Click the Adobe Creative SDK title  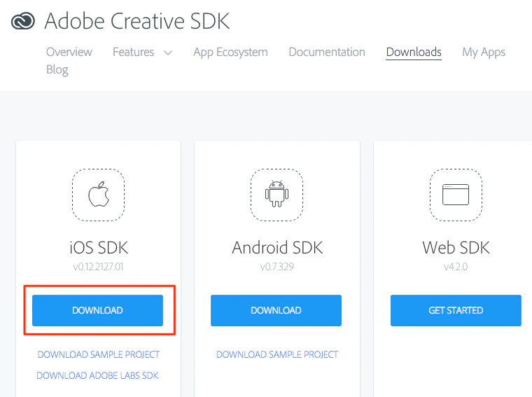137,21
